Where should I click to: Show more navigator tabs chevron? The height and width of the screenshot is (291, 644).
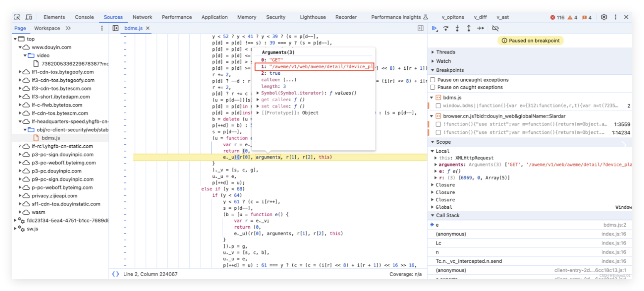click(x=68, y=28)
